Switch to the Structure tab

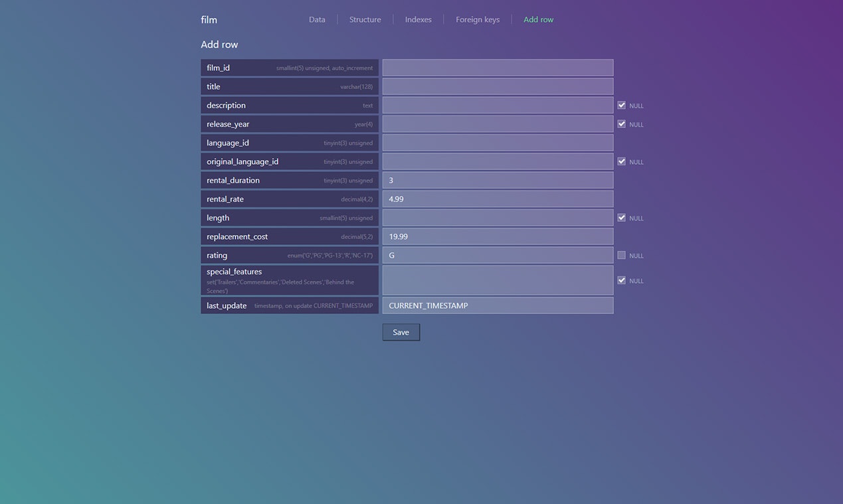point(365,20)
